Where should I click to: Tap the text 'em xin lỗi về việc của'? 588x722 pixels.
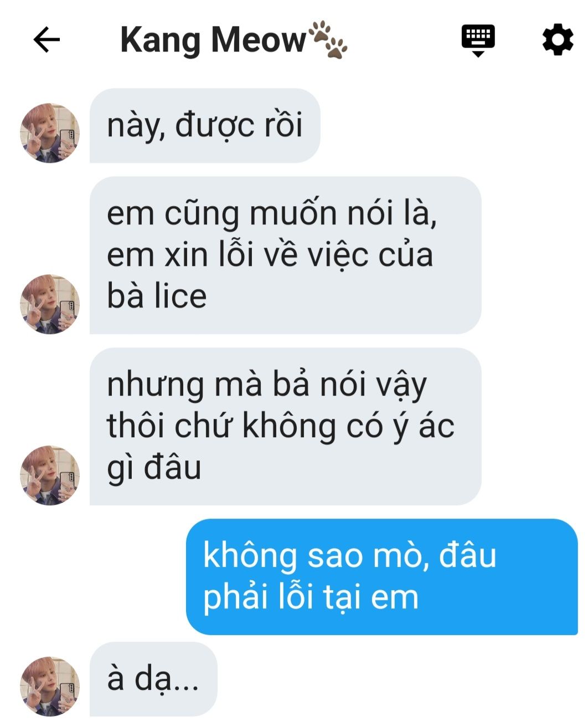270,255
